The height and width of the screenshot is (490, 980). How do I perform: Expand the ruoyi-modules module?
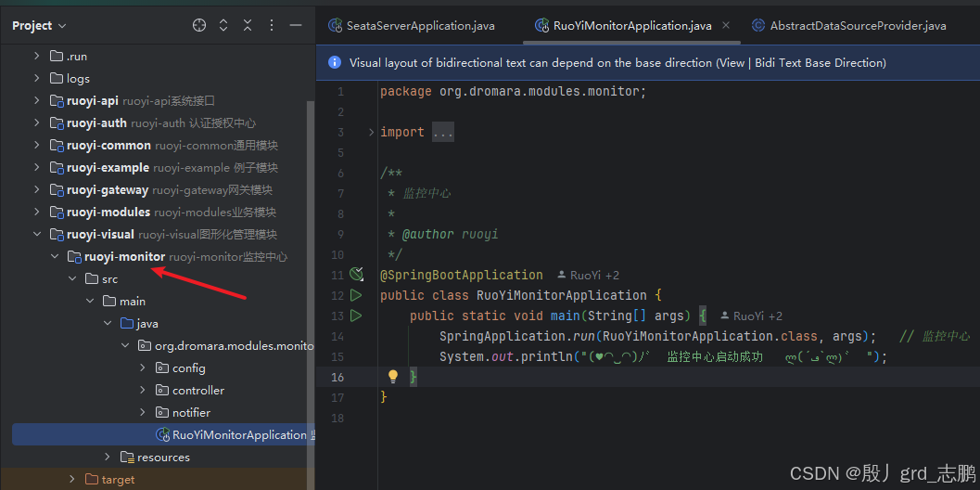[37, 213]
